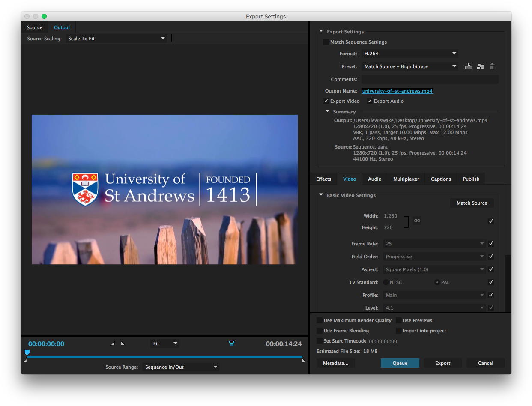Collapse the Summary section
This screenshot has width=532, height=406.
tap(327, 111)
